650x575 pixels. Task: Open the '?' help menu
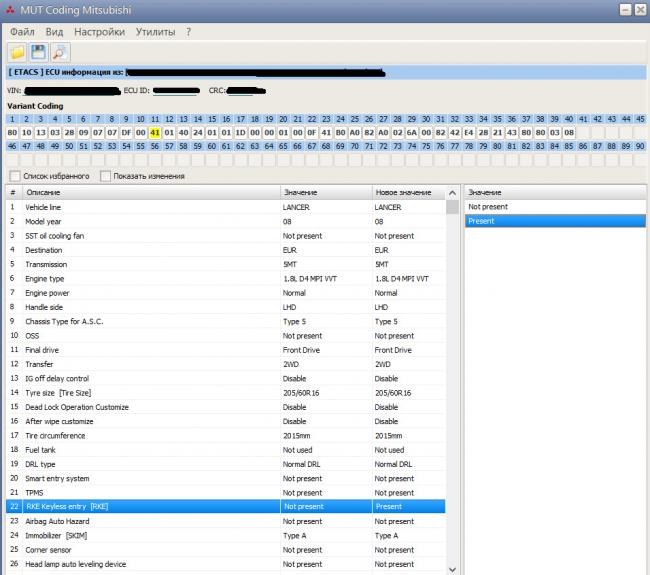point(188,32)
